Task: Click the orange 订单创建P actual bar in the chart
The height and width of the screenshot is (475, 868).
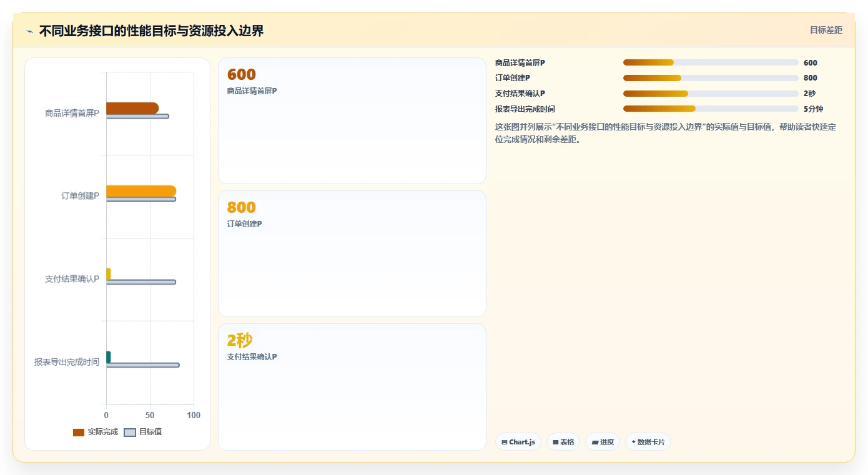Action: click(141, 191)
